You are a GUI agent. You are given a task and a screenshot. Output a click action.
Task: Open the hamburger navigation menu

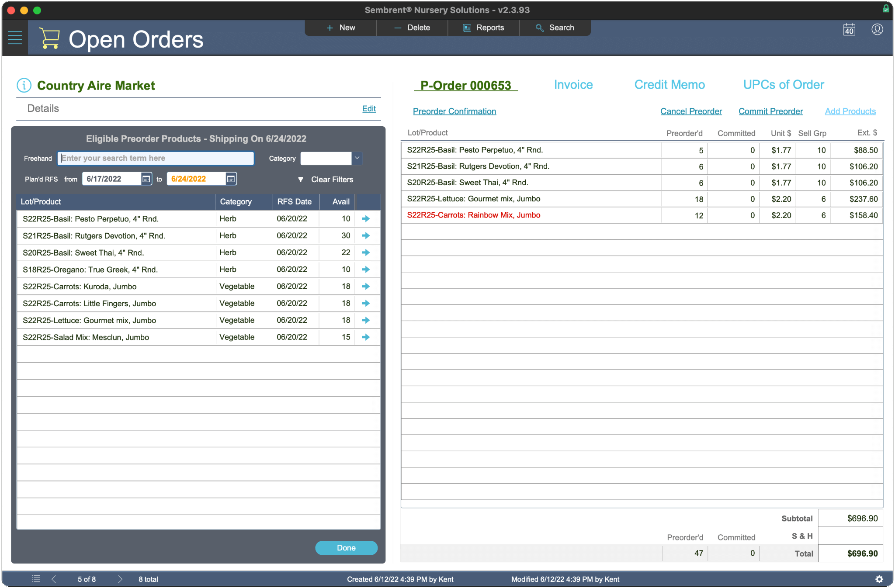click(x=15, y=38)
